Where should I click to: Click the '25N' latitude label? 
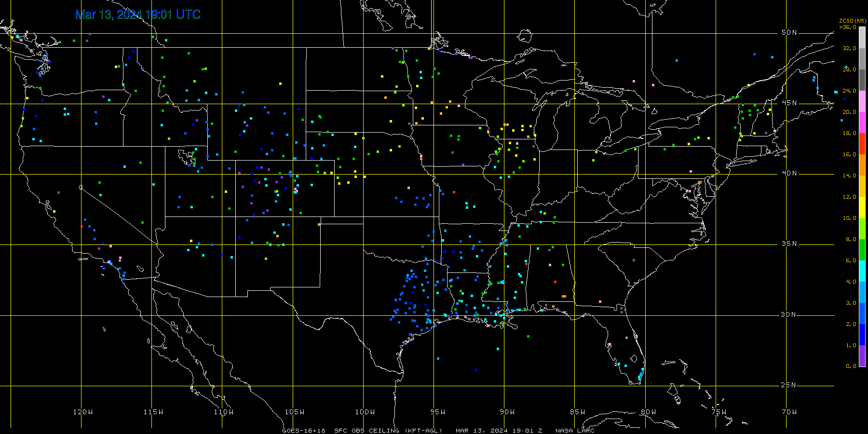point(789,385)
